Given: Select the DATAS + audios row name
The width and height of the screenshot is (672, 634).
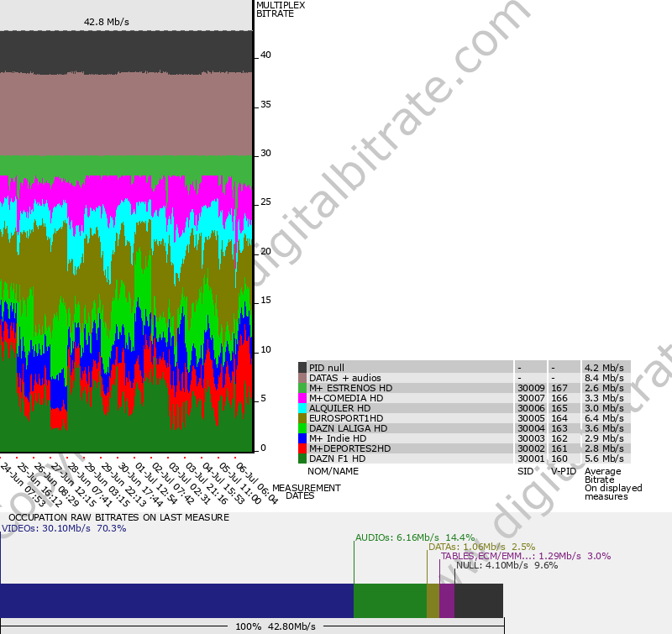Looking at the screenshot, I should [345, 378].
